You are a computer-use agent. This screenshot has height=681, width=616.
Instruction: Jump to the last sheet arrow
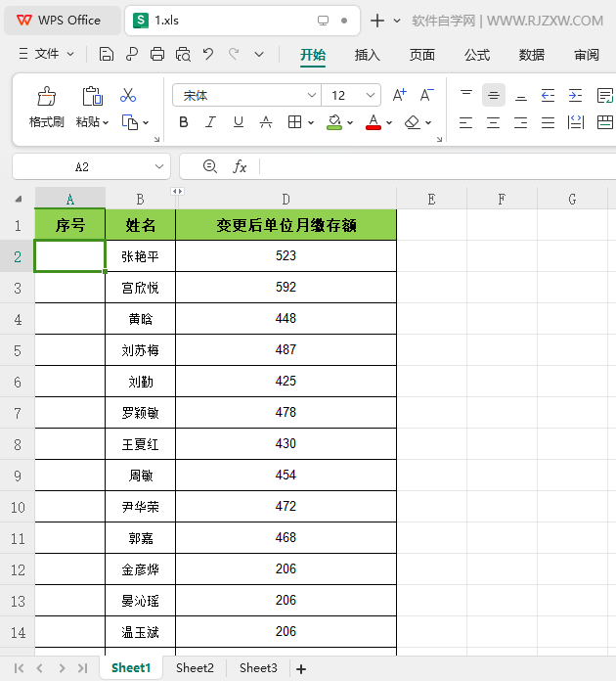[x=82, y=668]
